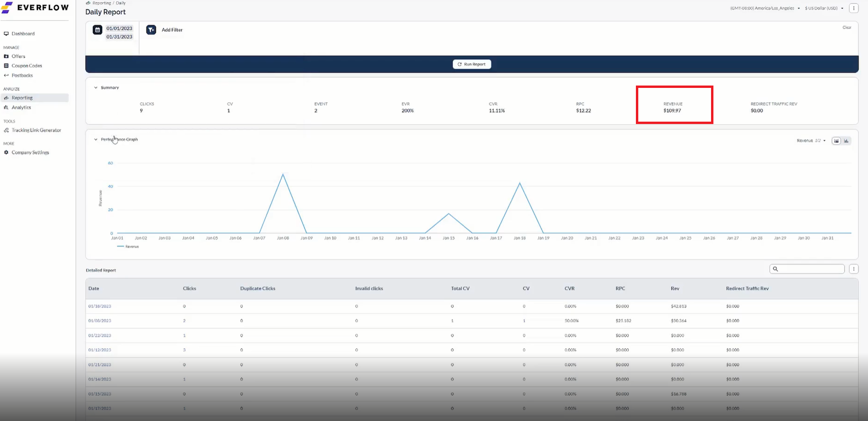Click the $50.364 Rev value

679,321
